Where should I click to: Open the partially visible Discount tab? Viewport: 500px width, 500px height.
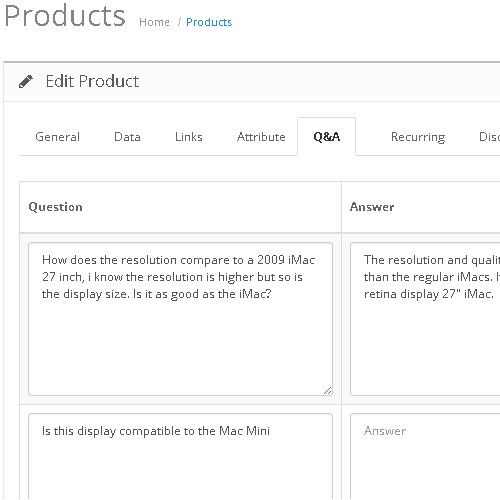489,137
